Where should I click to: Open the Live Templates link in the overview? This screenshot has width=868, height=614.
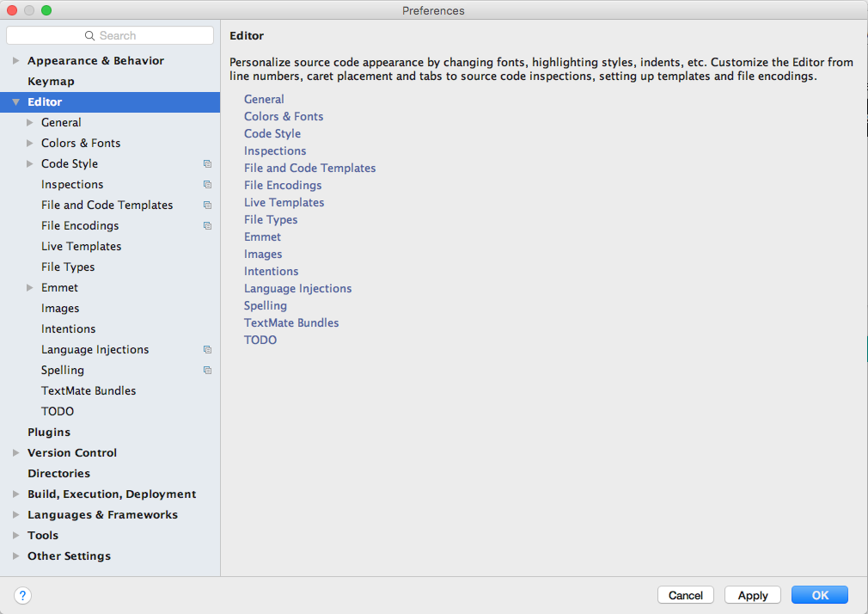[284, 202]
